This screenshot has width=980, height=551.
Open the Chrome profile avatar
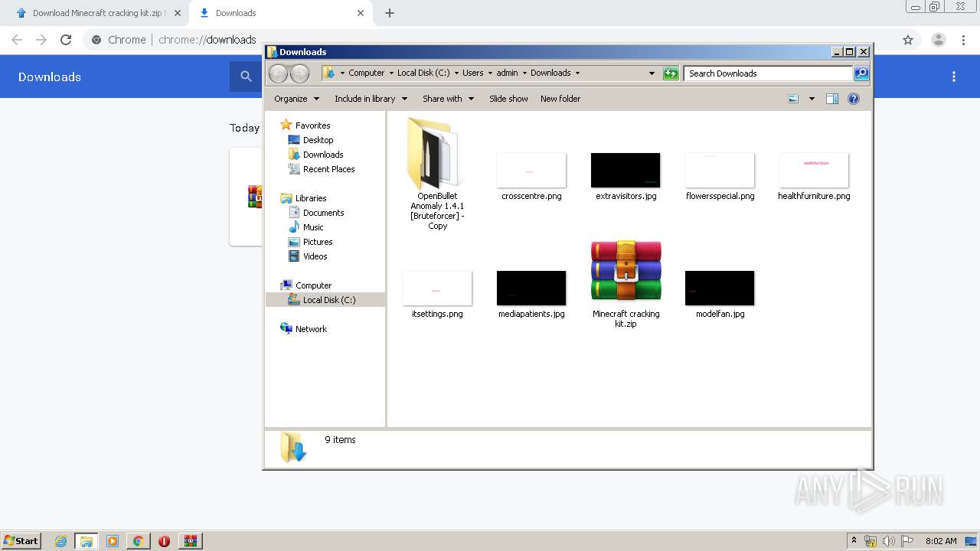pyautogui.click(x=938, y=40)
